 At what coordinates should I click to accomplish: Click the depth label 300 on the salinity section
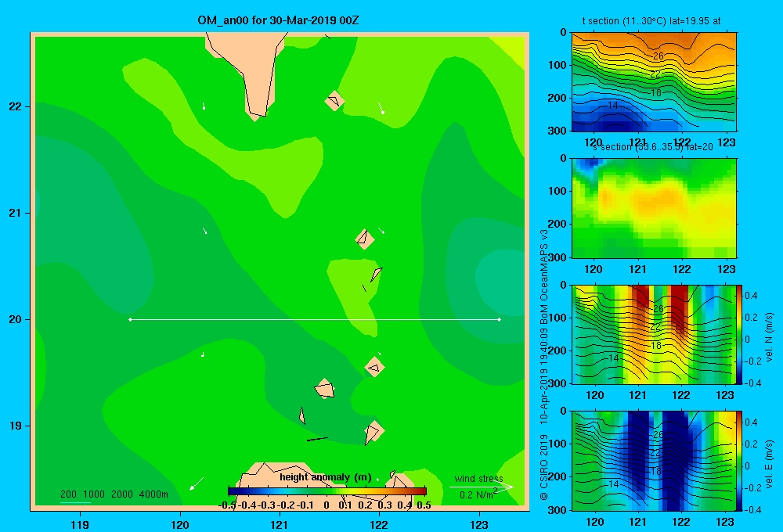(x=557, y=257)
